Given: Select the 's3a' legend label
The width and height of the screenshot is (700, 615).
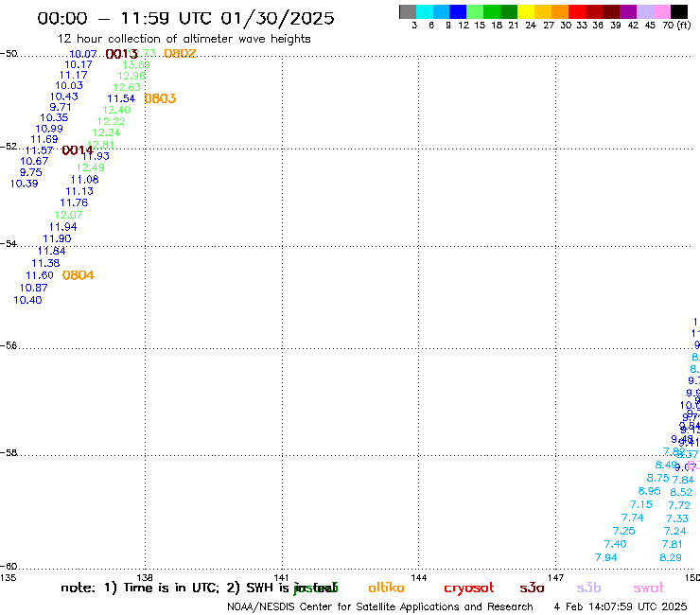Looking at the screenshot, I should (532, 588).
